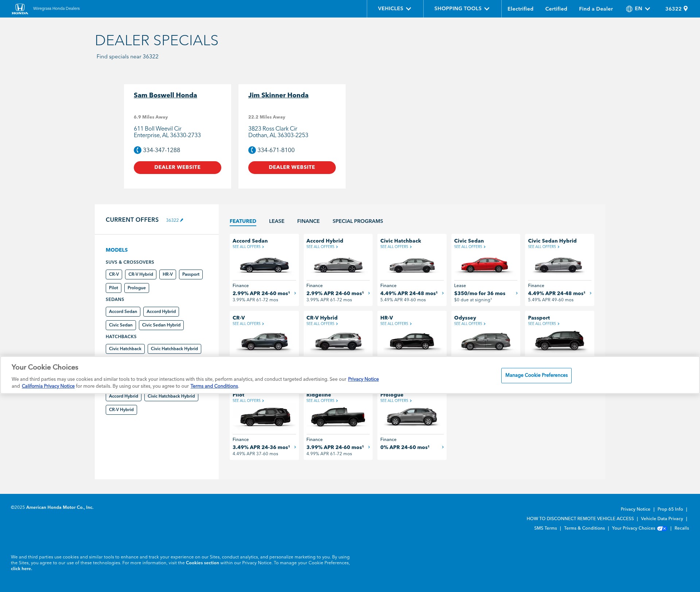Image resolution: width=700 pixels, height=592 pixels.
Task: Click the 36322 zip code in header
Action: pyautogui.click(x=673, y=9)
